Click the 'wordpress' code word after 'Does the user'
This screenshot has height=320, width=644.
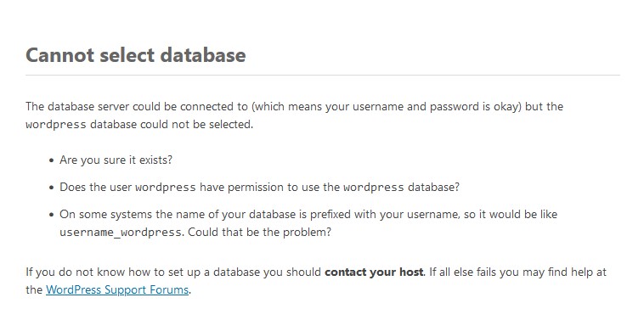coord(166,188)
